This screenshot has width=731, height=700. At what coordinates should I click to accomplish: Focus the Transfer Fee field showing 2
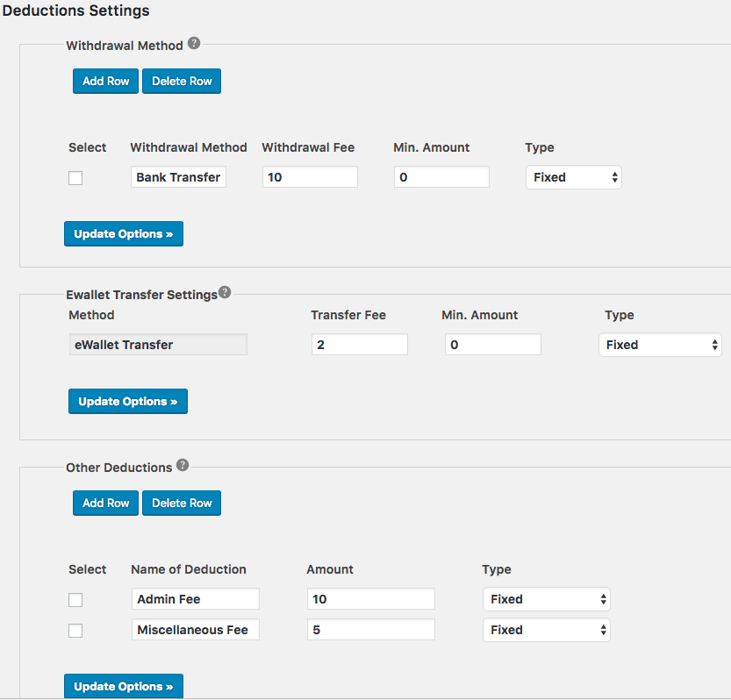click(x=360, y=345)
